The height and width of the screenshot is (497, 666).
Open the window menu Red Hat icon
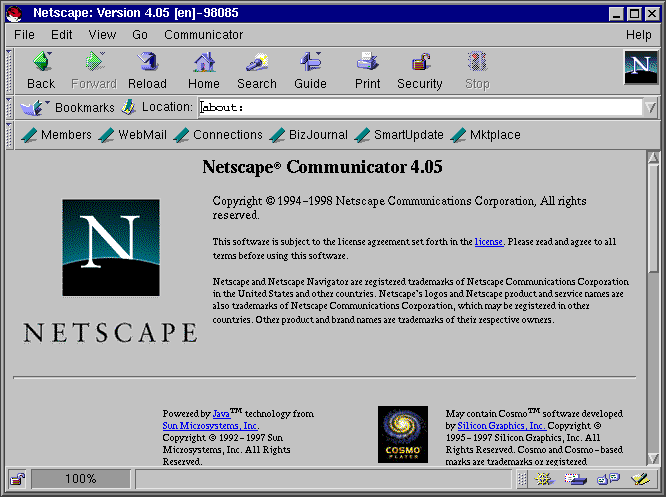tap(14, 14)
